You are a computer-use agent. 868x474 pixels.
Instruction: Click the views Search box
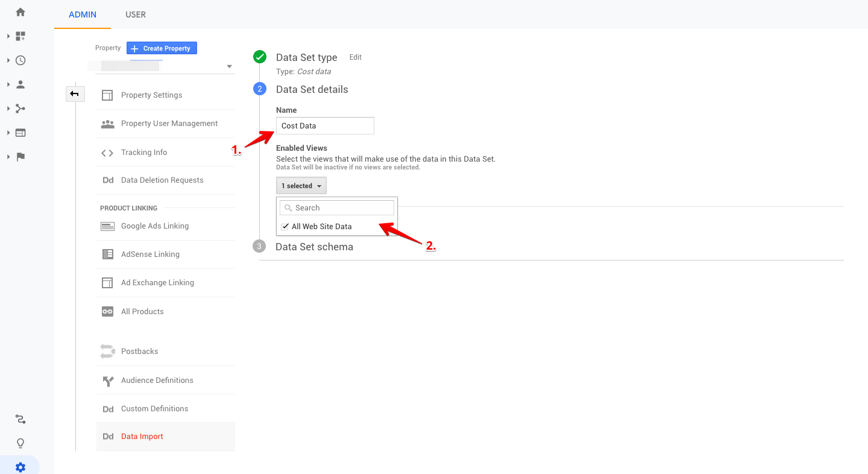[x=337, y=207]
